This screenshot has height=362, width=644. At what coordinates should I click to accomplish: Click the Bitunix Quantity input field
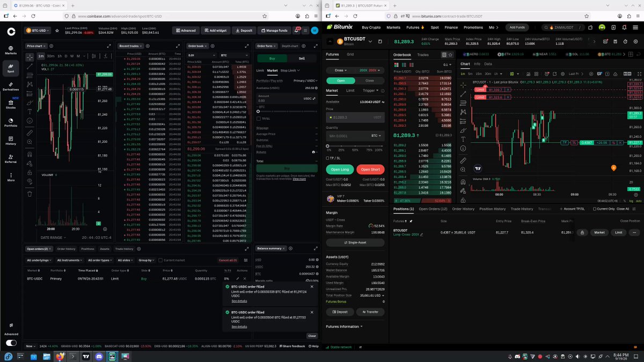coord(355,136)
